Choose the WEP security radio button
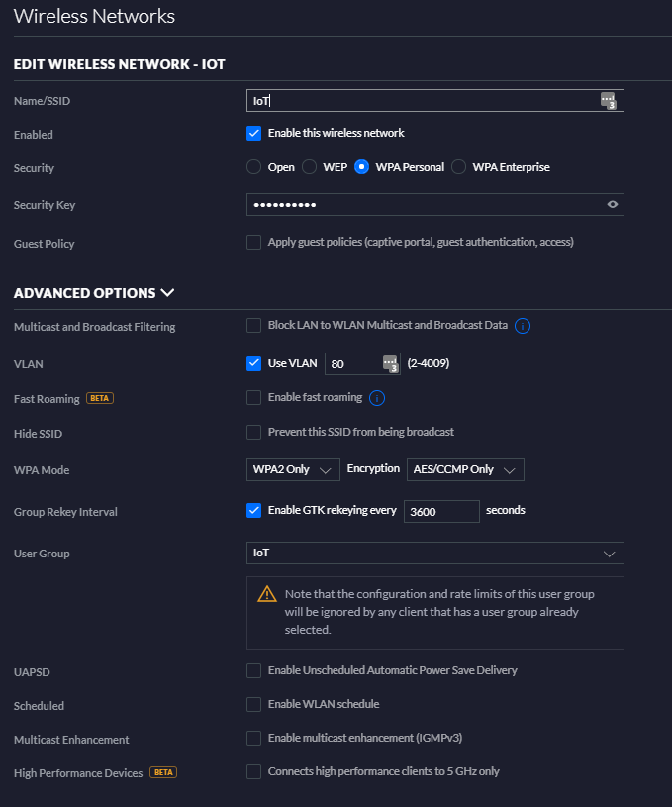The width and height of the screenshot is (672, 807). coord(310,167)
